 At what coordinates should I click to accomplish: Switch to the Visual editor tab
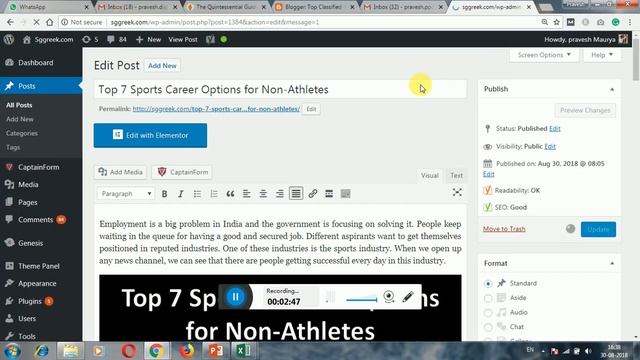pos(430,176)
